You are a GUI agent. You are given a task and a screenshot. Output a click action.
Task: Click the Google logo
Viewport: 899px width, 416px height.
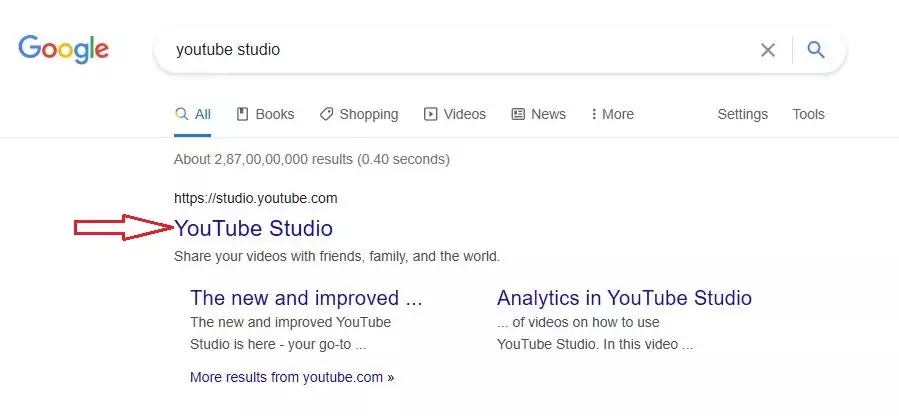[64, 49]
